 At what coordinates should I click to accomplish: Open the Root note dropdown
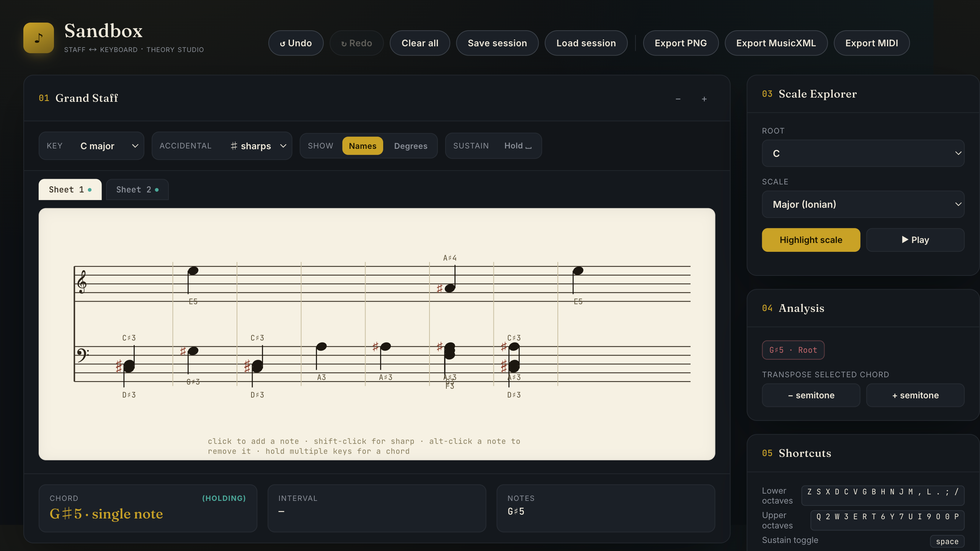[x=863, y=153]
